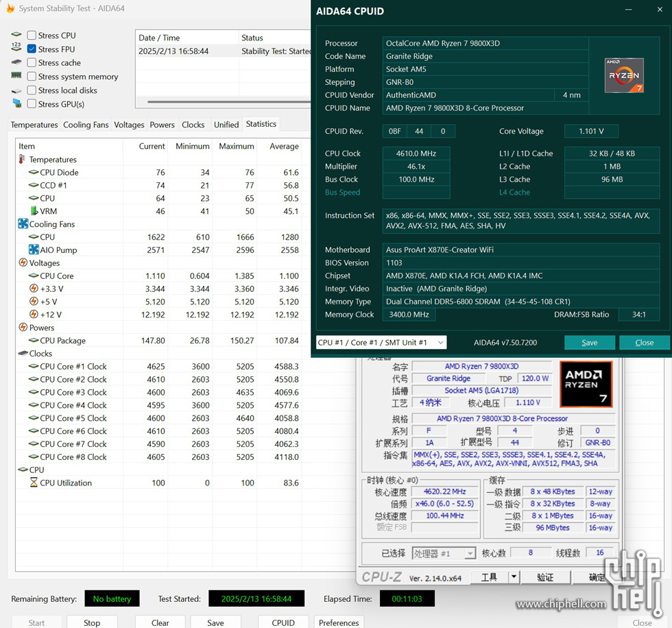Click the Save button in AIDA64 CPUID window
Image resolution: width=672 pixels, height=628 pixels.
point(589,342)
